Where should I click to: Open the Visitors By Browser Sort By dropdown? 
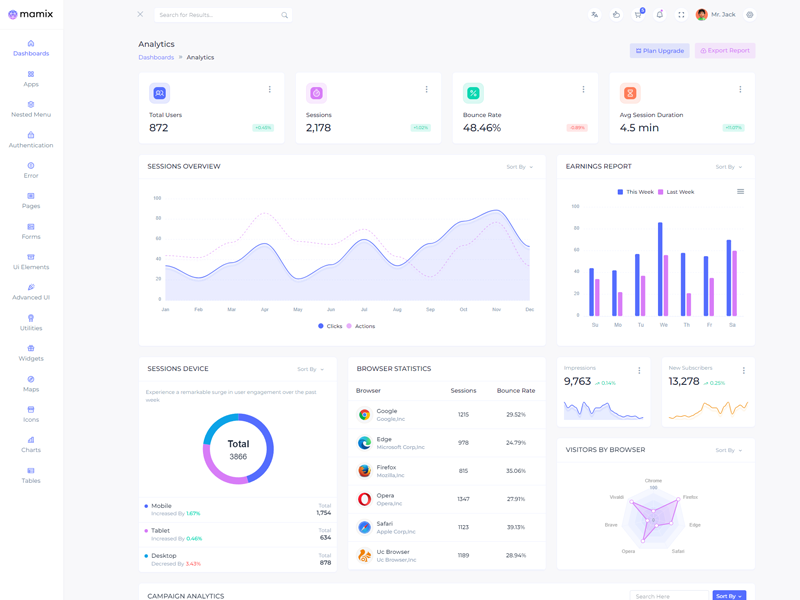pyautogui.click(x=729, y=450)
